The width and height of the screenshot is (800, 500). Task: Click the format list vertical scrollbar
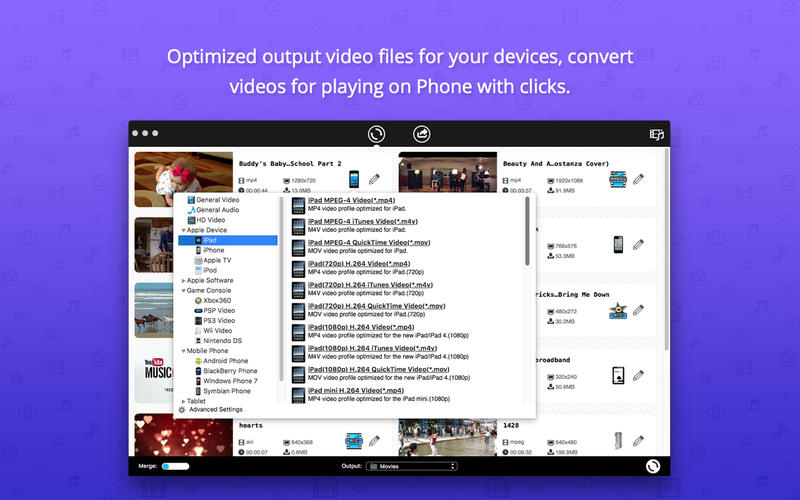pyautogui.click(x=527, y=231)
